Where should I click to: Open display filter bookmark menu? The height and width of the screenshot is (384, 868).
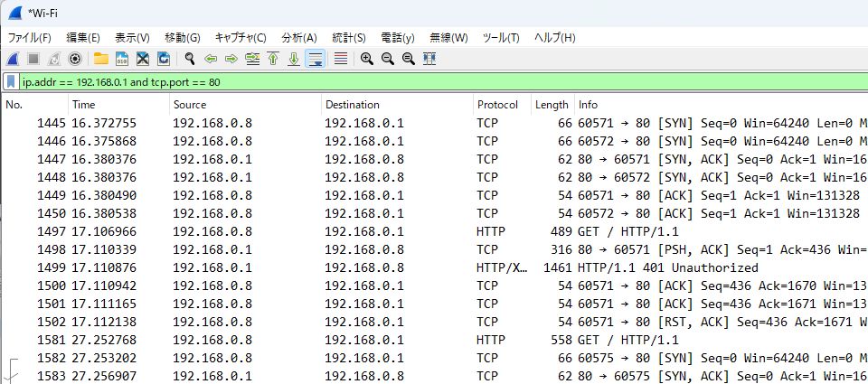tap(11, 82)
